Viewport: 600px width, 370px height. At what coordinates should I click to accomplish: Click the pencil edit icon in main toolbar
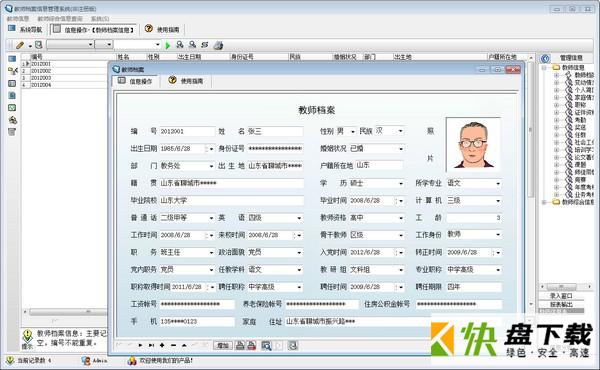coord(20,45)
